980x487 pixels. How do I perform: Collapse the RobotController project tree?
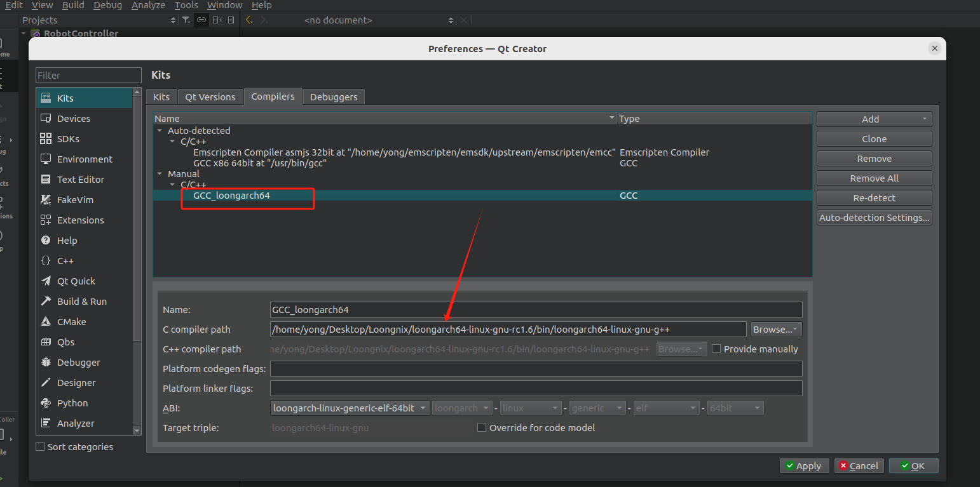[x=24, y=34]
